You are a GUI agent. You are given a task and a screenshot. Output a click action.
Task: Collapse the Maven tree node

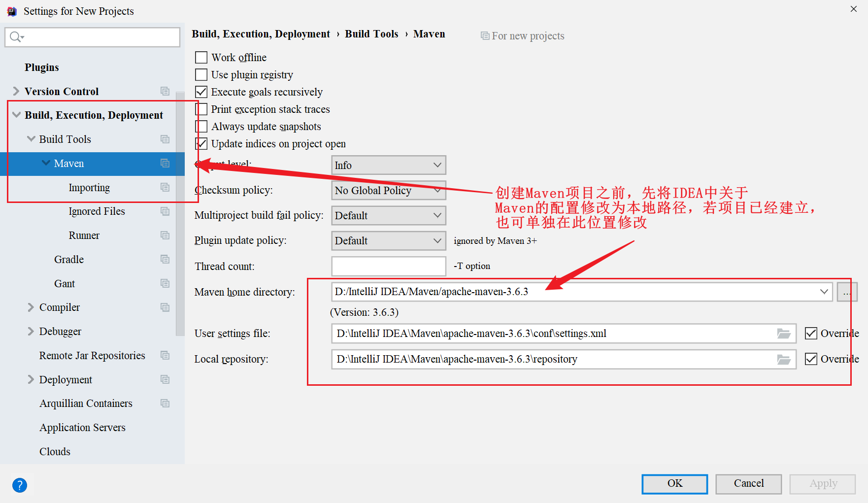tap(46, 163)
